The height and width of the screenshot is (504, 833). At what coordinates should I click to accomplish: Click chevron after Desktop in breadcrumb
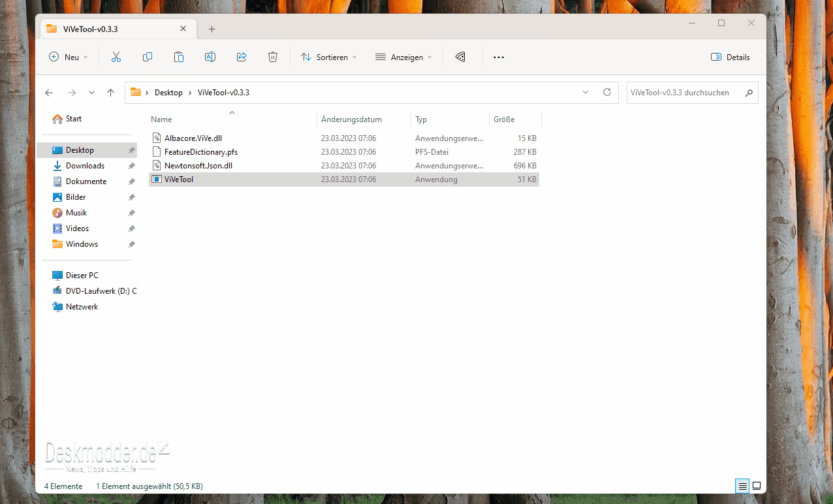191,93
